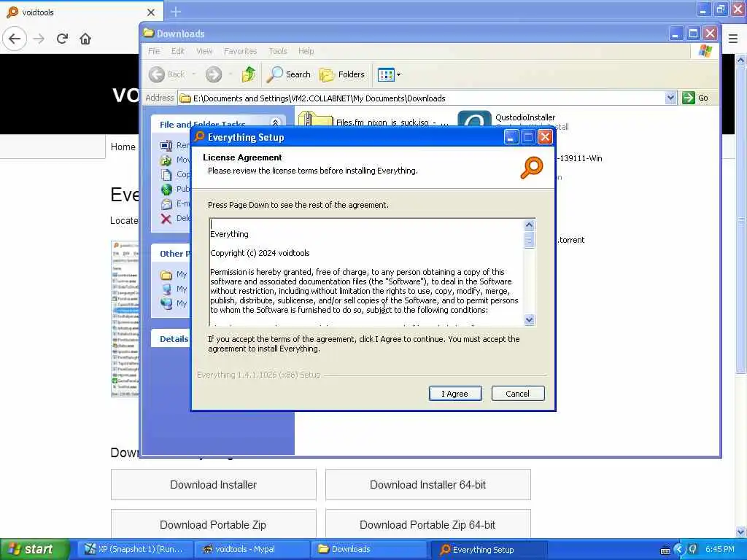The height and width of the screenshot is (560, 747).
Task: Switch to voidtools - Mypal taskbar item
Action: click(252, 549)
